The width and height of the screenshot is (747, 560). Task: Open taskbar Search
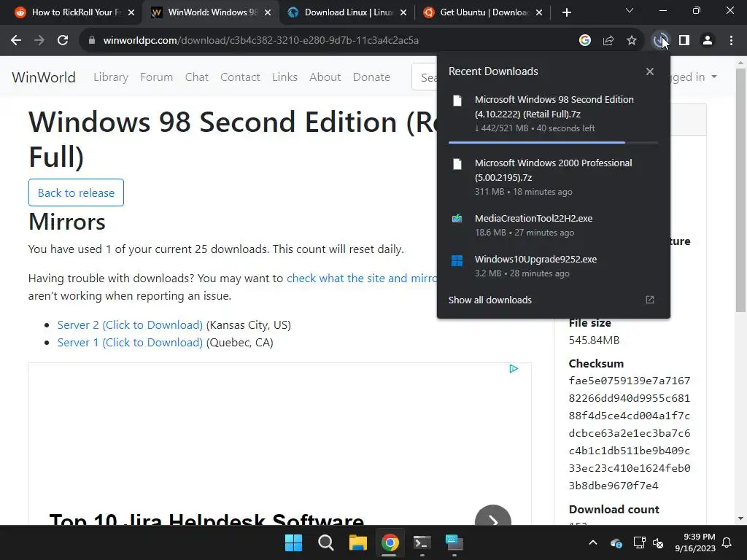(x=326, y=542)
